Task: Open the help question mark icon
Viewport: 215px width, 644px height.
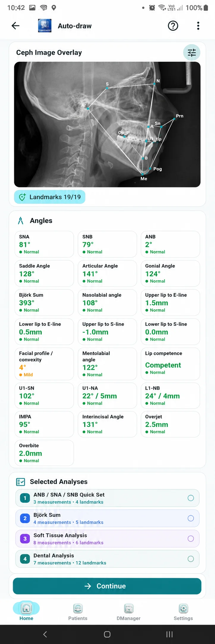Action: pos(173,26)
